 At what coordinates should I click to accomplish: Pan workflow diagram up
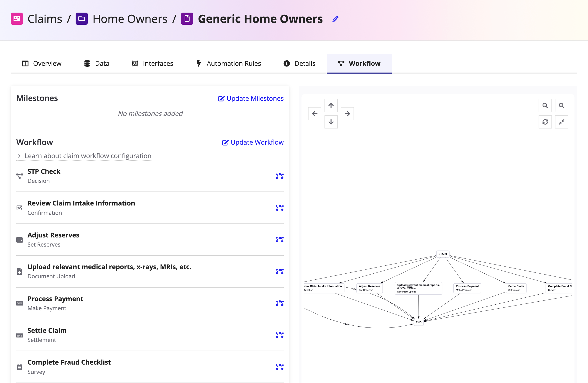[x=331, y=105]
